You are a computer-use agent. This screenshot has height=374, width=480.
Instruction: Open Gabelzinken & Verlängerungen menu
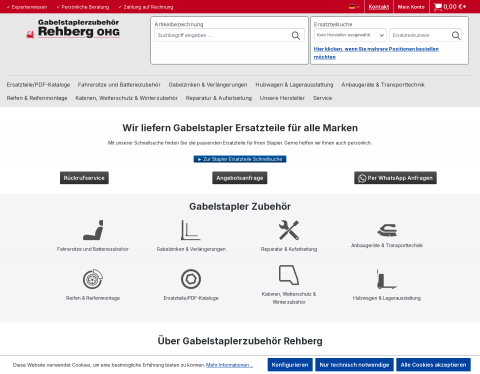(208, 85)
